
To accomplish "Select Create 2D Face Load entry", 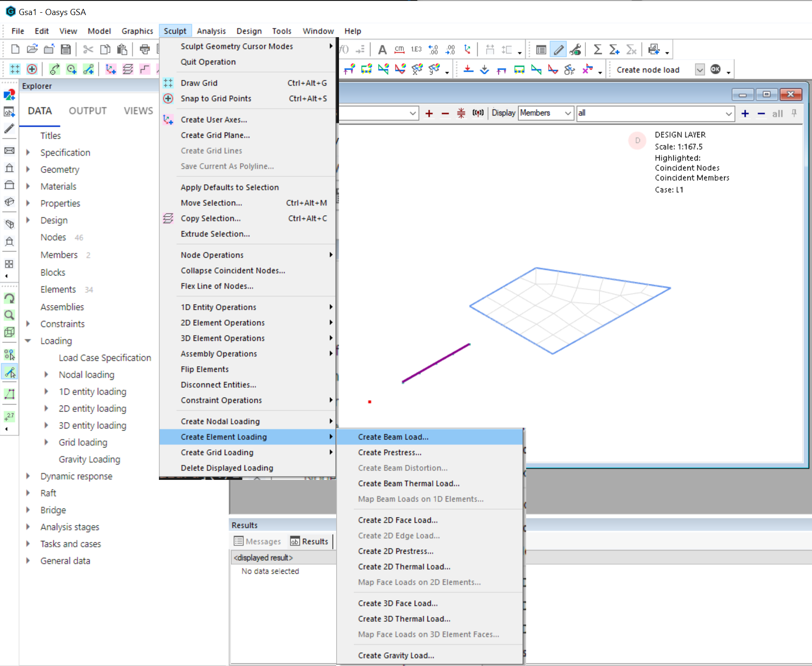I will pyautogui.click(x=397, y=520).
